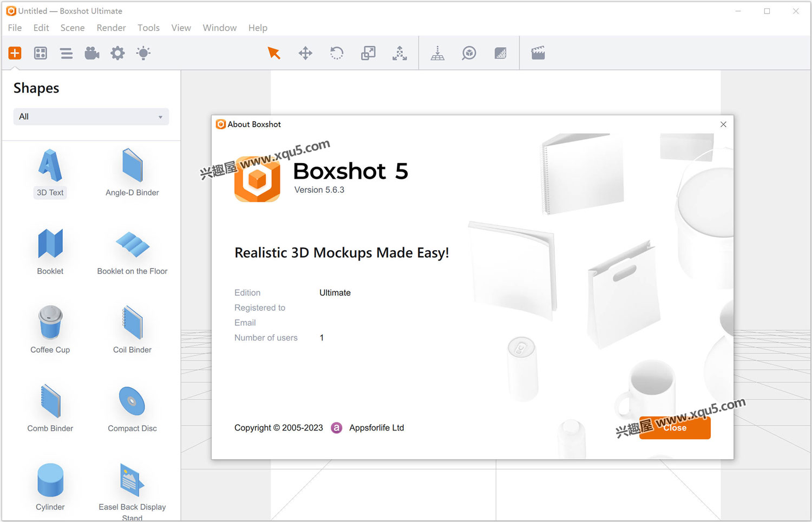Open the Scene menu
The image size is (812, 522).
[73, 28]
